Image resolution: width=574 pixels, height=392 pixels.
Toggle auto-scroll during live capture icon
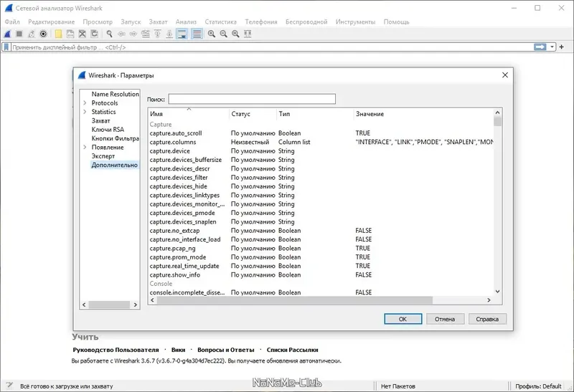(x=182, y=34)
